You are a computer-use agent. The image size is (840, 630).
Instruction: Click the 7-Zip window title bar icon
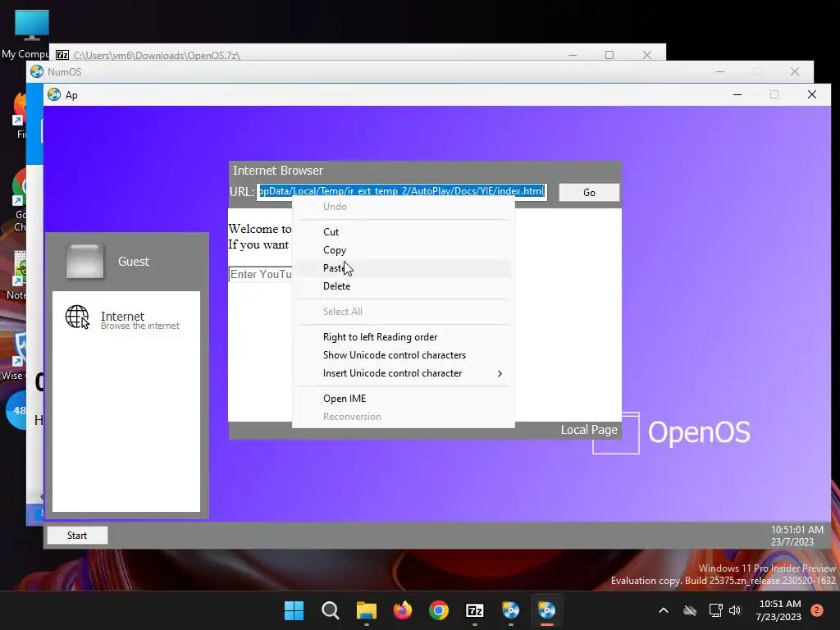pyautogui.click(x=62, y=55)
